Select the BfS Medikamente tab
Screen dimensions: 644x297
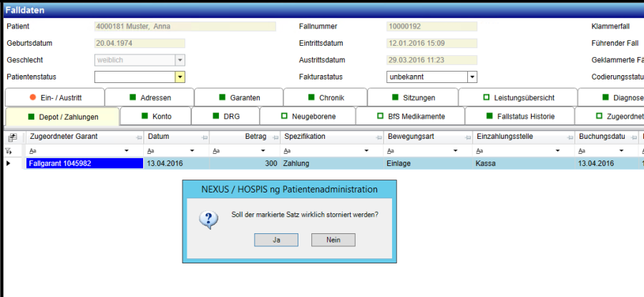[410, 117]
